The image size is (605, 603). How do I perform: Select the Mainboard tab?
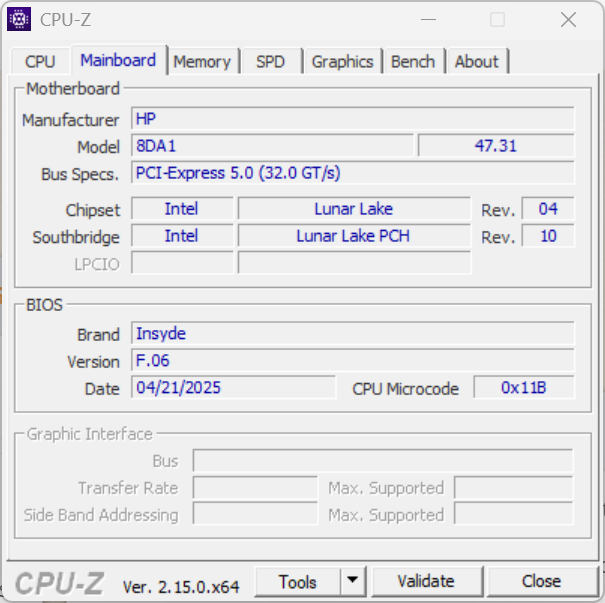(118, 60)
